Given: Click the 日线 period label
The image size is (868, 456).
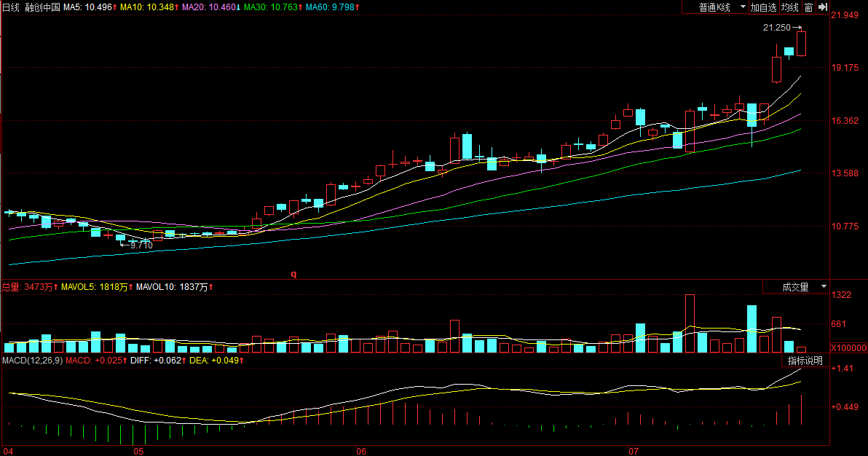Looking at the screenshot, I should coord(11,7).
